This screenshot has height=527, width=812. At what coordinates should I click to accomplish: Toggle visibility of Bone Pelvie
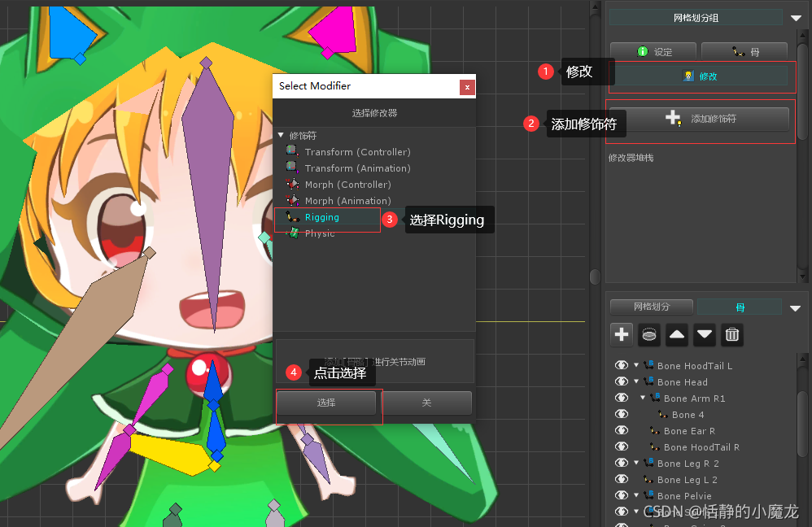(x=622, y=495)
